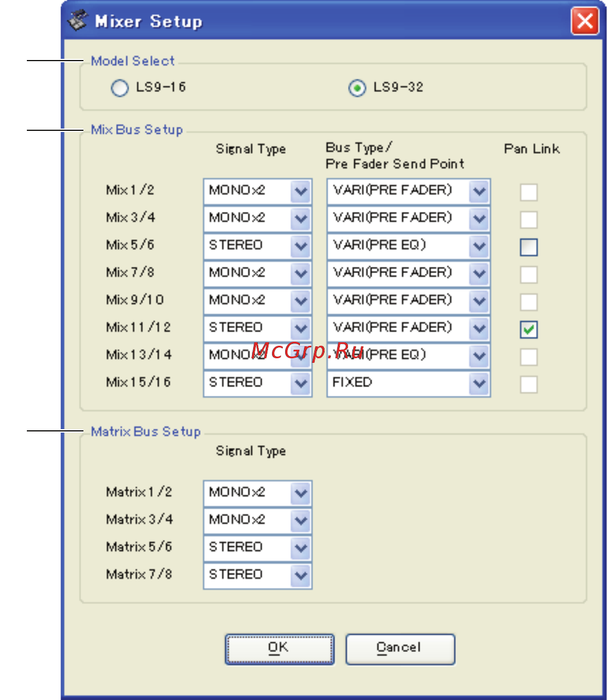The width and height of the screenshot is (608, 700).
Task: Toggle Pan Link checkbox for Mix 13/14
Action: pyautogui.click(x=529, y=357)
